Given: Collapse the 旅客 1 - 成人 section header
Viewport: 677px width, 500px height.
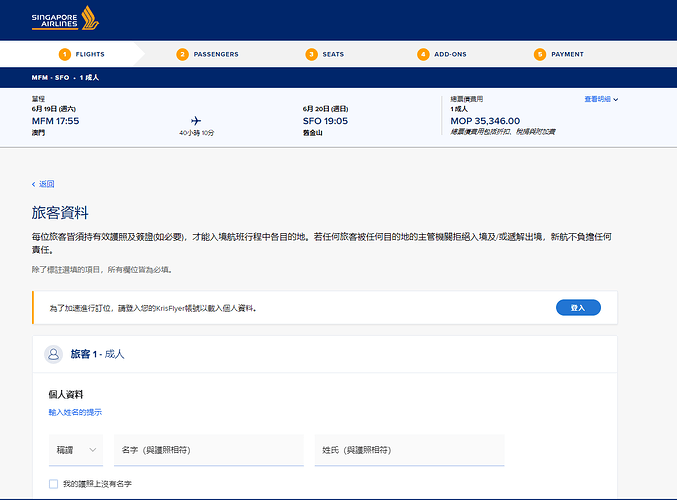Looking at the screenshot, I should click(325, 354).
